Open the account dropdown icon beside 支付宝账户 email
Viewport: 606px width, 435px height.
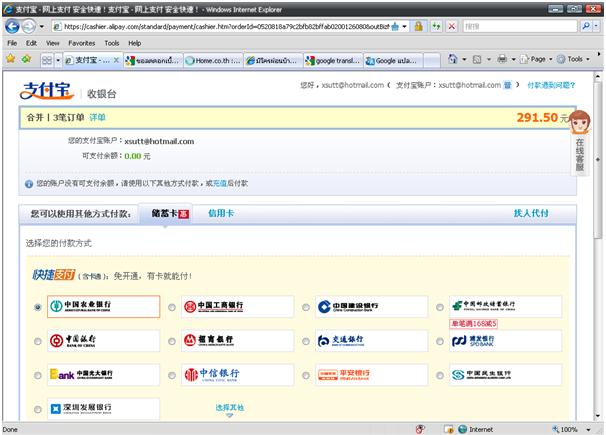coord(507,85)
